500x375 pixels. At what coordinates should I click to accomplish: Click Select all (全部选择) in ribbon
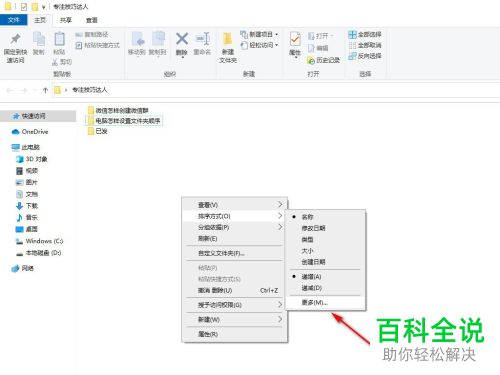[x=365, y=34]
